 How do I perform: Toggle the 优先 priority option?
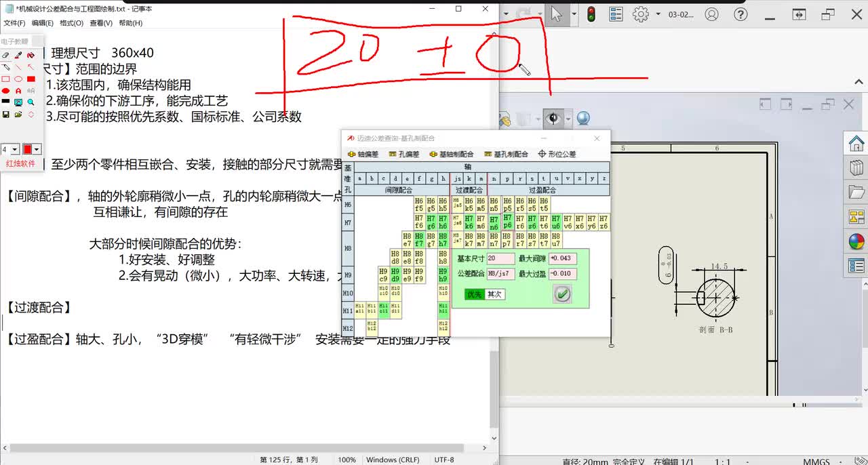(475, 294)
